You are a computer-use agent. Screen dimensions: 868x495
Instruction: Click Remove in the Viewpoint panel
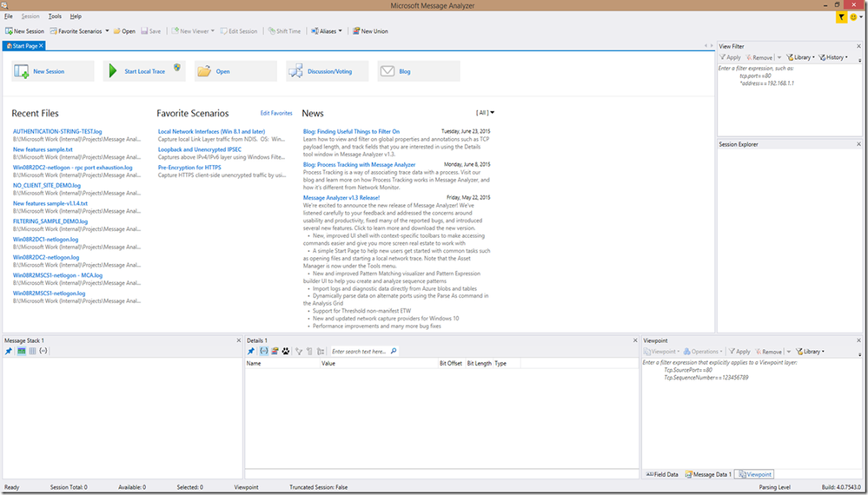769,352
